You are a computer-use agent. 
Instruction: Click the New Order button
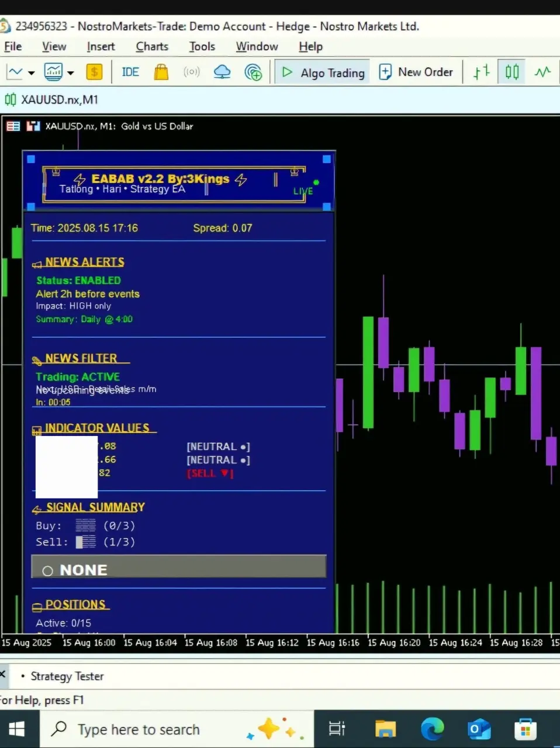416,72
